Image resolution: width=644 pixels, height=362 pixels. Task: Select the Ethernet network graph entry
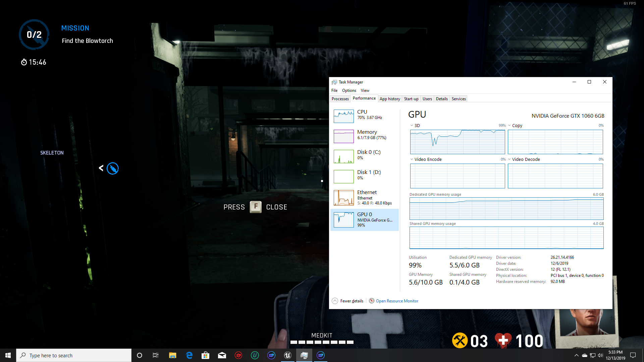click(x=343, y=197)
